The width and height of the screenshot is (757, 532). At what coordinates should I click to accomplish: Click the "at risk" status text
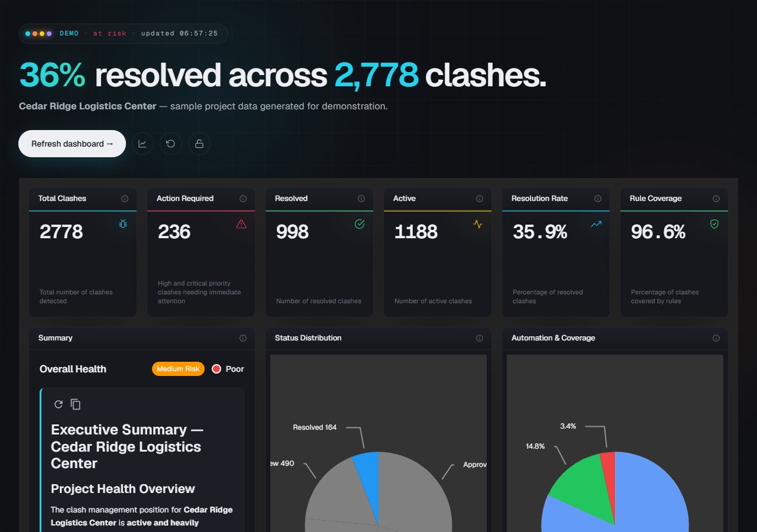tap(109, 34)
